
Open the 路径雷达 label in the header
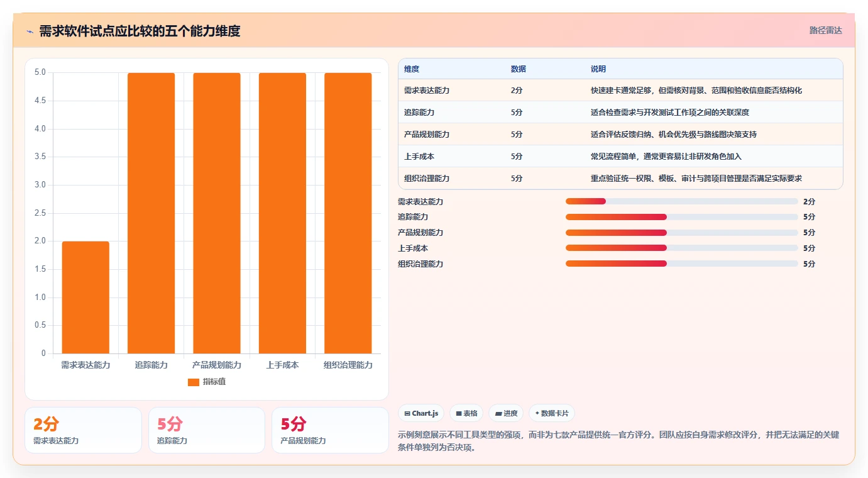(x=825, y=30)
